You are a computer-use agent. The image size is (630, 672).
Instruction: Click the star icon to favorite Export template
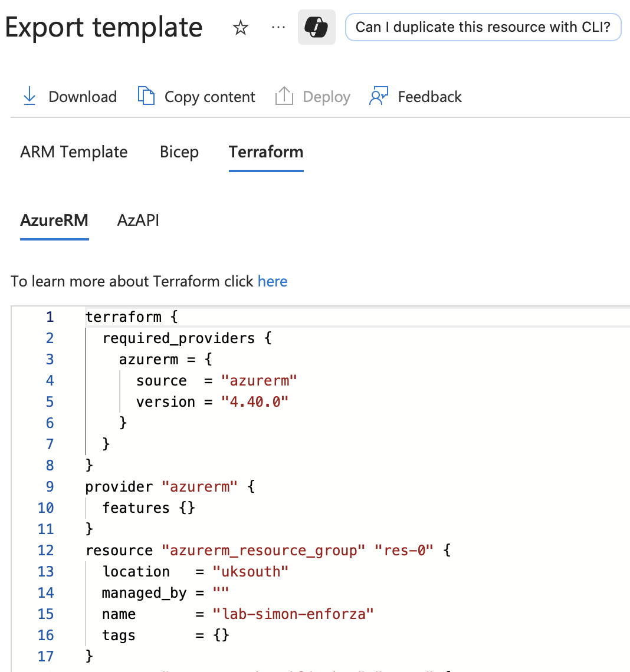pos(240,27)
